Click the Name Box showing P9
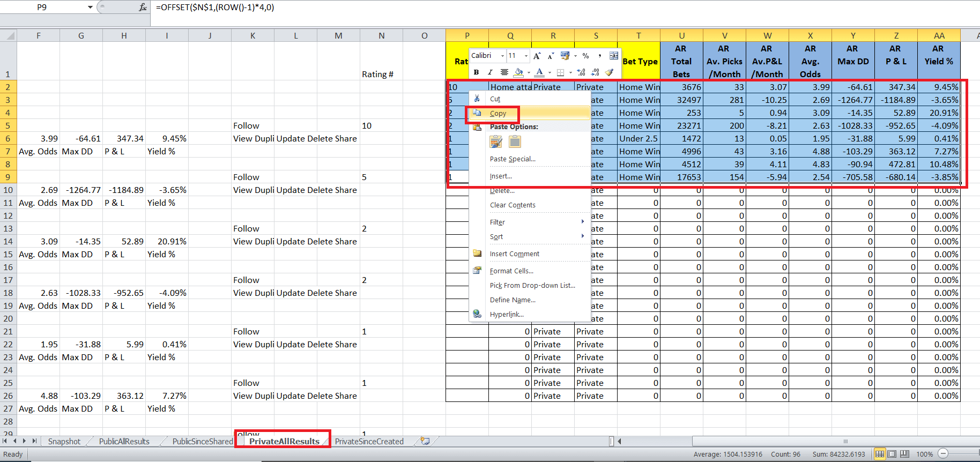 point(43,8)
